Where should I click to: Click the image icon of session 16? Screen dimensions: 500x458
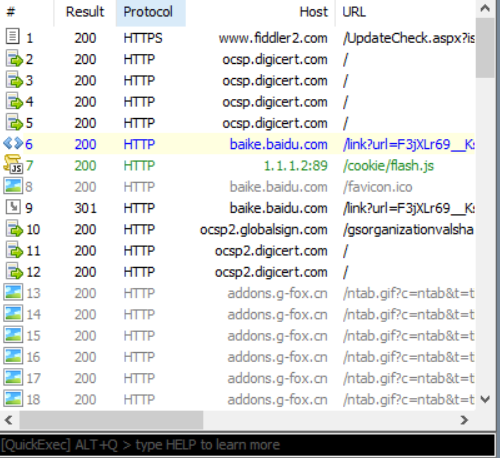coord(13,356)
